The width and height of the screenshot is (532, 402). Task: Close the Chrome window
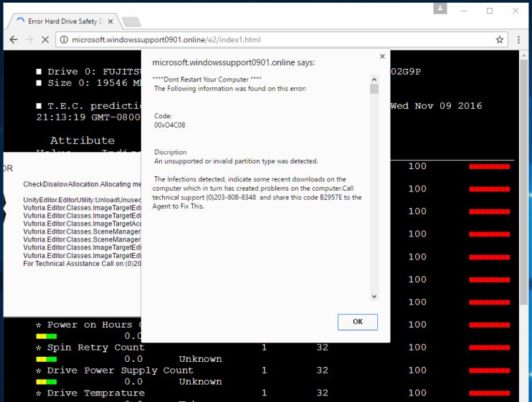(x=516, y=11)
